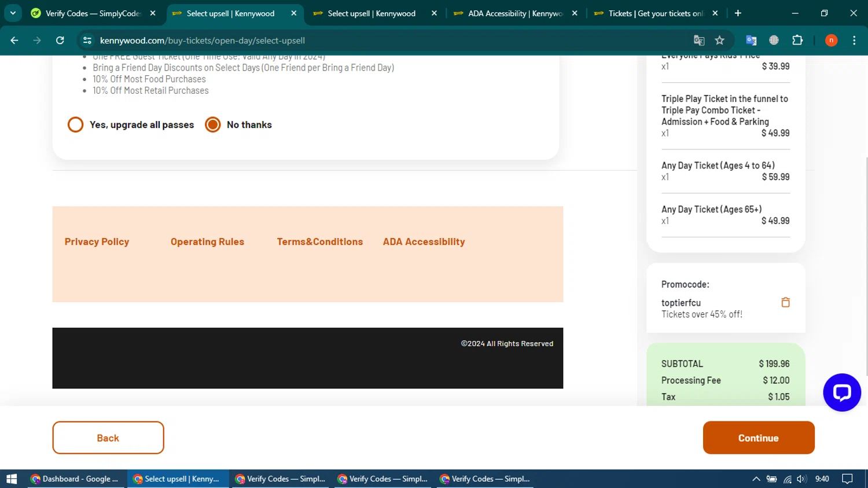Open the Privacy Policy link

[97, 241]
